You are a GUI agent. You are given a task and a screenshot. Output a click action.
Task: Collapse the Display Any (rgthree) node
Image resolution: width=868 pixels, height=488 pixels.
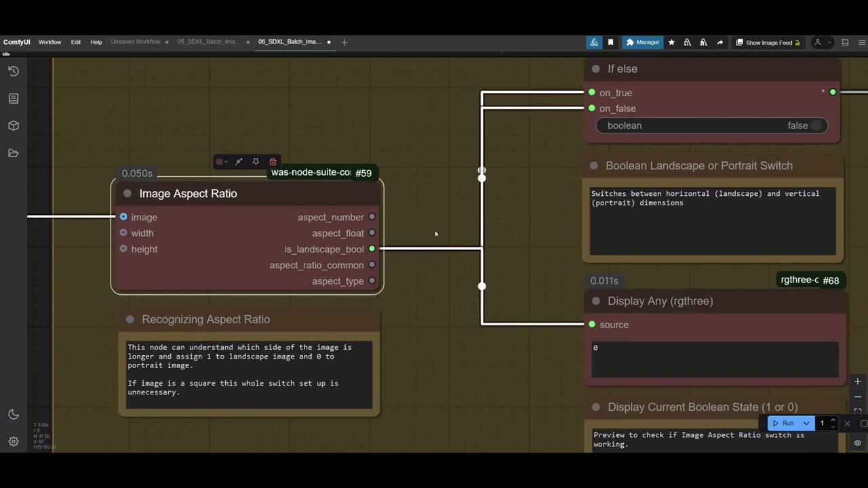point(595,301)
